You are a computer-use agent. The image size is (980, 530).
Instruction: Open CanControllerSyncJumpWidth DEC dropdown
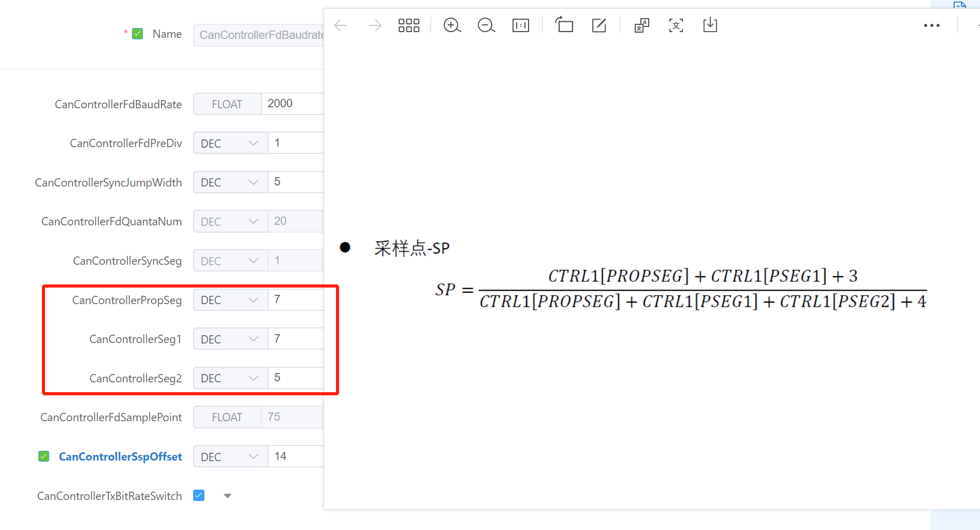point(230,182)
